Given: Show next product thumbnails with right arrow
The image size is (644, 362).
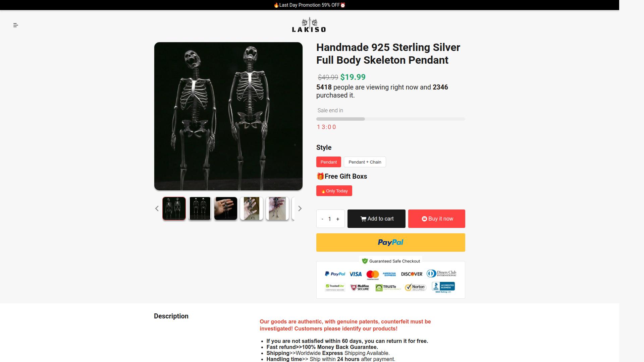Looking at the screenshot, I should tap(300, 208).
